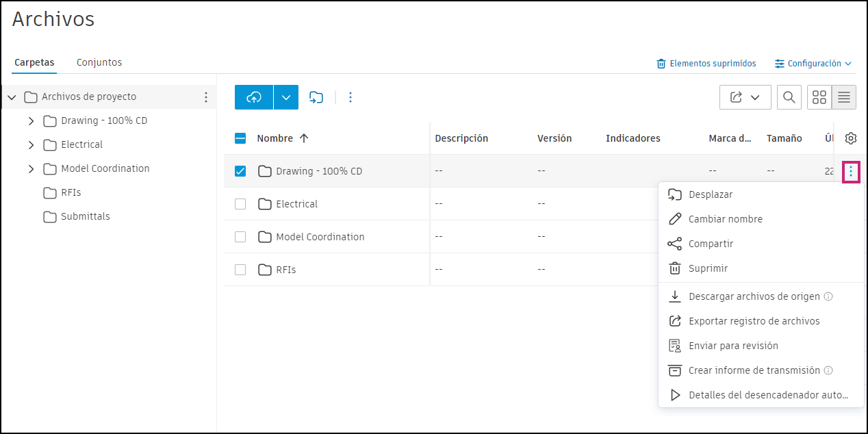The width and height of the screenshot is (868, 434).
Task: Choose Cambiar nombre from context menu
Action: click(x=725, y=219)
